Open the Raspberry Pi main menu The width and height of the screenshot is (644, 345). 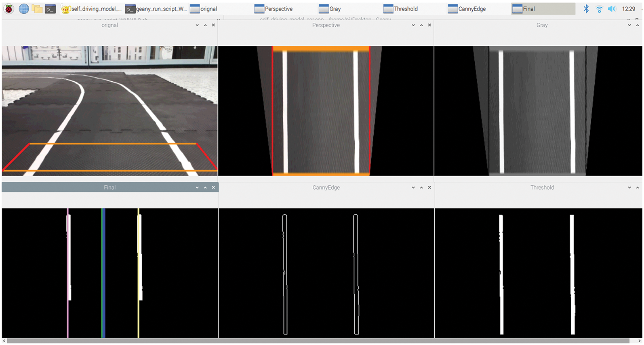[8, 8]
